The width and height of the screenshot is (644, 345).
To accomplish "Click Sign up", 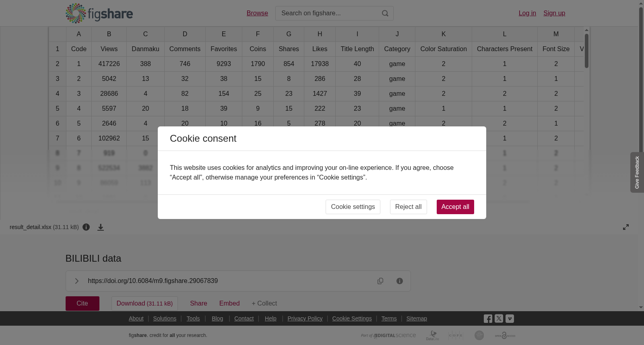I will pyautogui.click(x=554, y=13).
